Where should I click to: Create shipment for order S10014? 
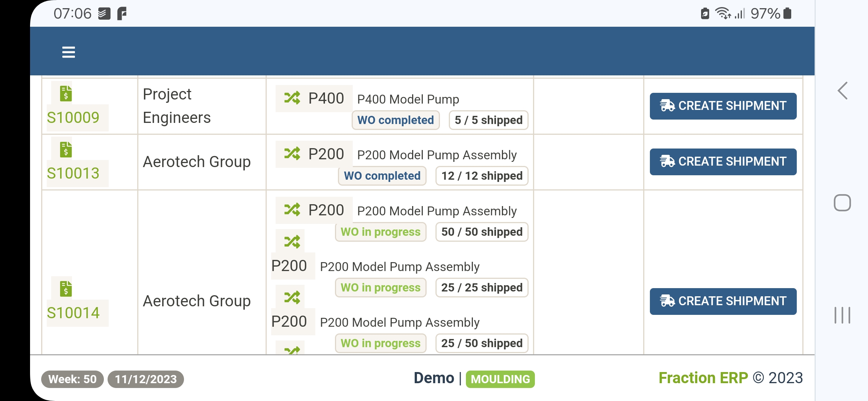click(x=723, y=301)
